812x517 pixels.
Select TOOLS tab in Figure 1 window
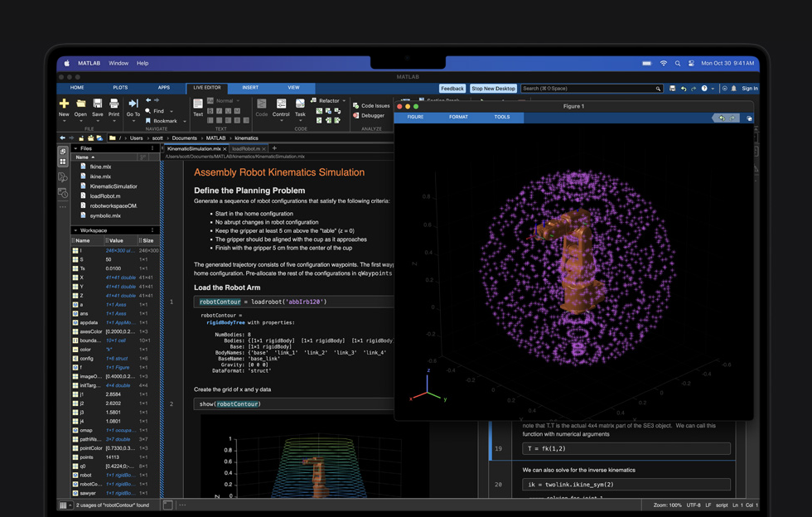pyautogui.click(x=502, y=117)
